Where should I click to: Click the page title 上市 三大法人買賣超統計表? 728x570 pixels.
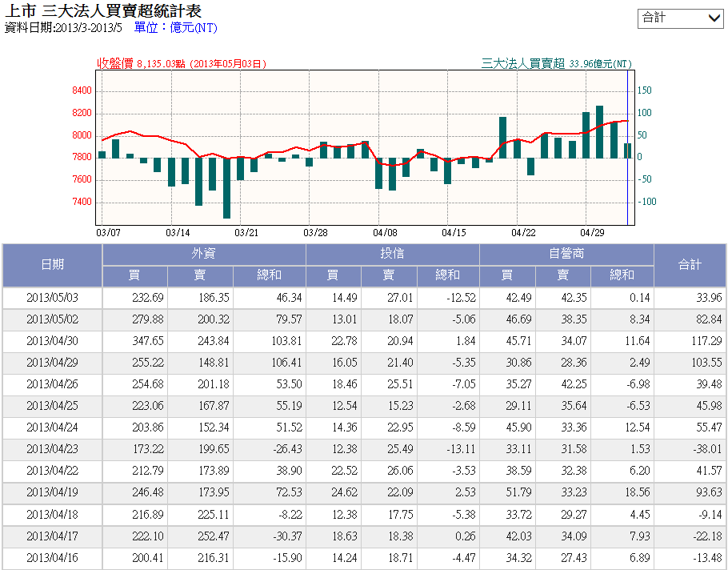coord(103,10)
